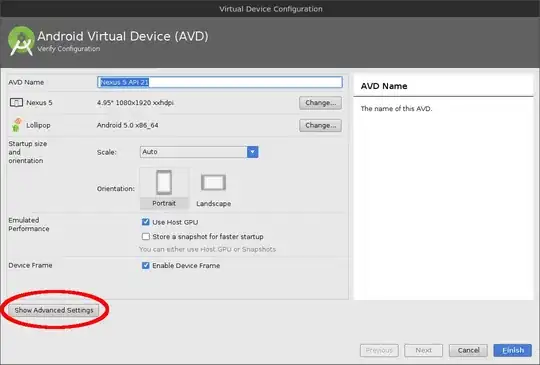The image size is (540, 365).
Task: Show Advanced Settings
Action: tap(54, 310)
